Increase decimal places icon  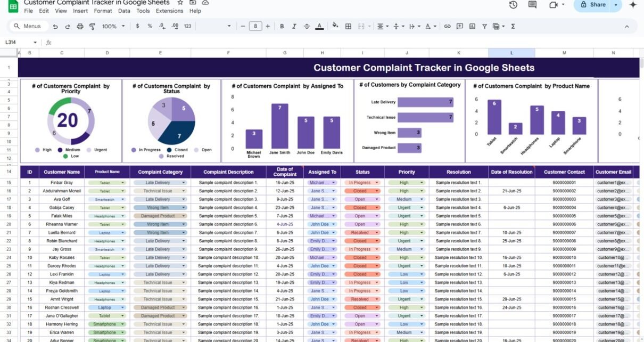(x=174, y=26)
